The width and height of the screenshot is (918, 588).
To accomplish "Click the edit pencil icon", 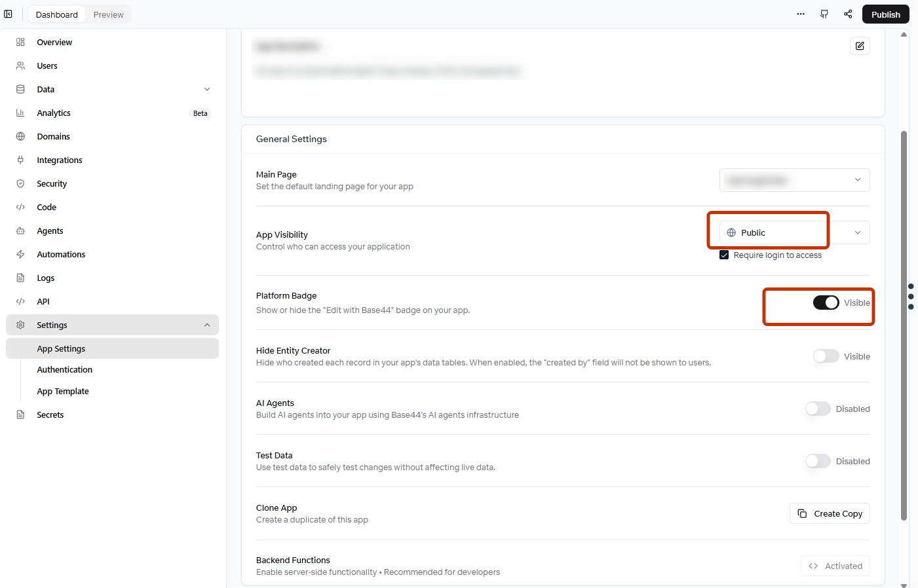I will point(860,46).
